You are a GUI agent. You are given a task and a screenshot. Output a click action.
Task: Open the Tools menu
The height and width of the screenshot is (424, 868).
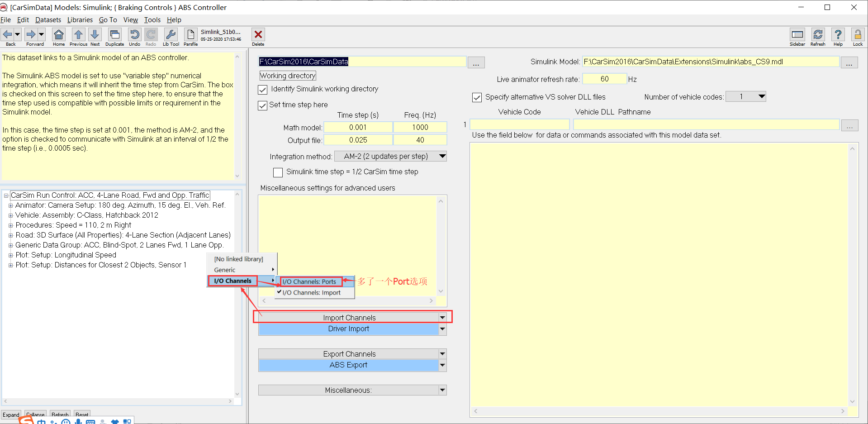point(152,20)
